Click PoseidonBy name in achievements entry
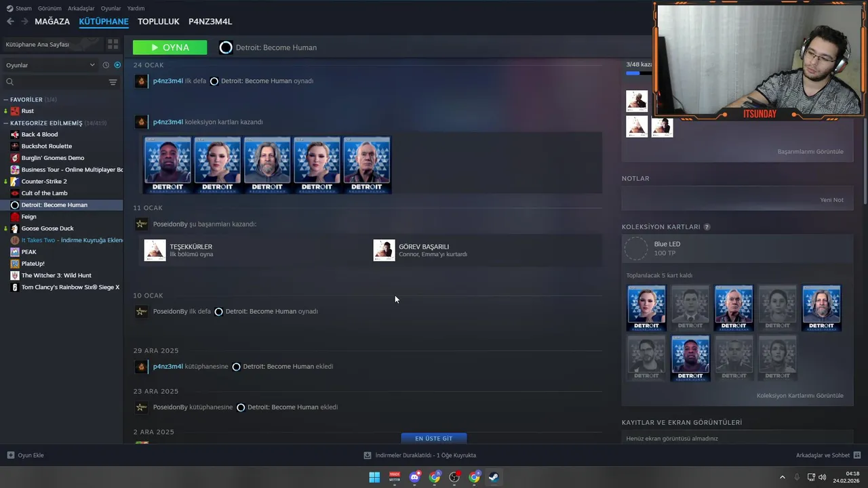 click(x=170, y=224)
